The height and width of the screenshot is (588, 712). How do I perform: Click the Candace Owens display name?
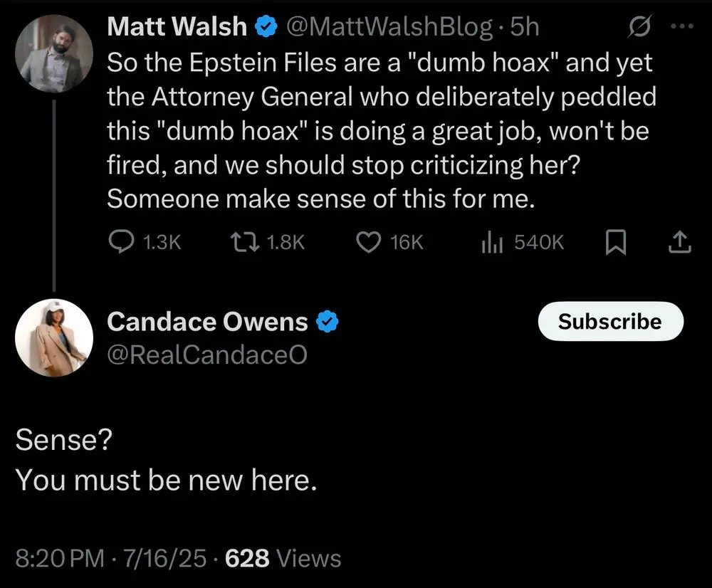[x=207, y=322]
